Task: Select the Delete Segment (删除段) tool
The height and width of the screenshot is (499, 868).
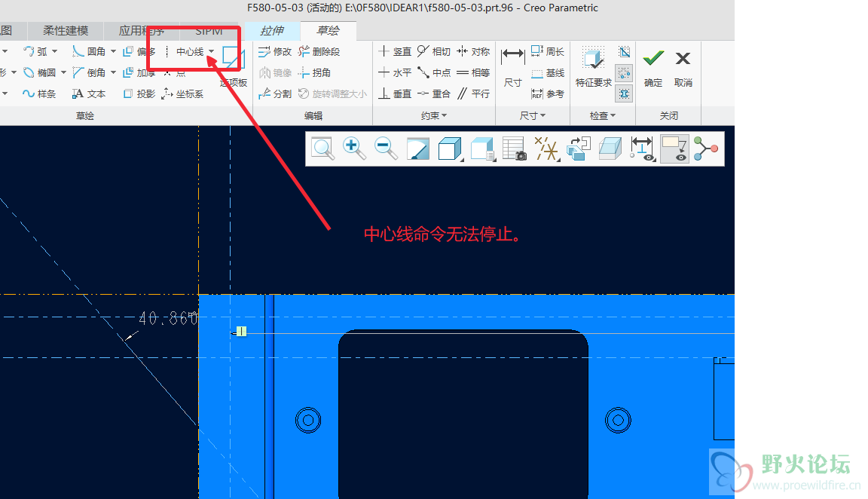Action: (x=319, y=51)
